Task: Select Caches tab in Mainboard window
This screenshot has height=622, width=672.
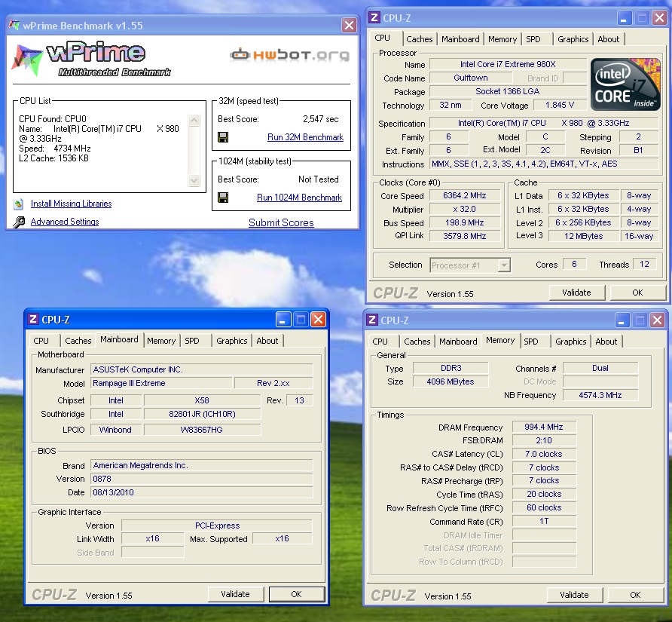Action: 78,341
